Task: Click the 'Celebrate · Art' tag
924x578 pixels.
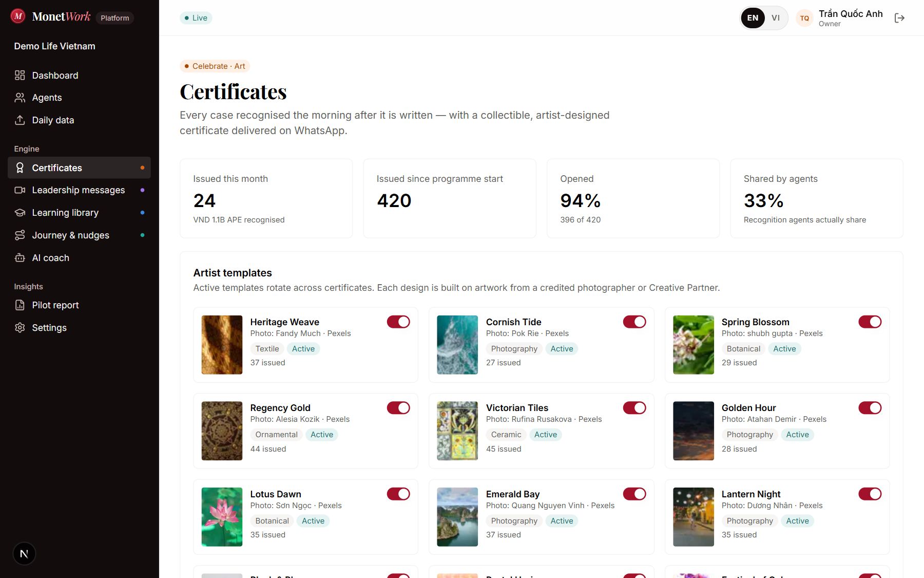Action: coord(215,66)
